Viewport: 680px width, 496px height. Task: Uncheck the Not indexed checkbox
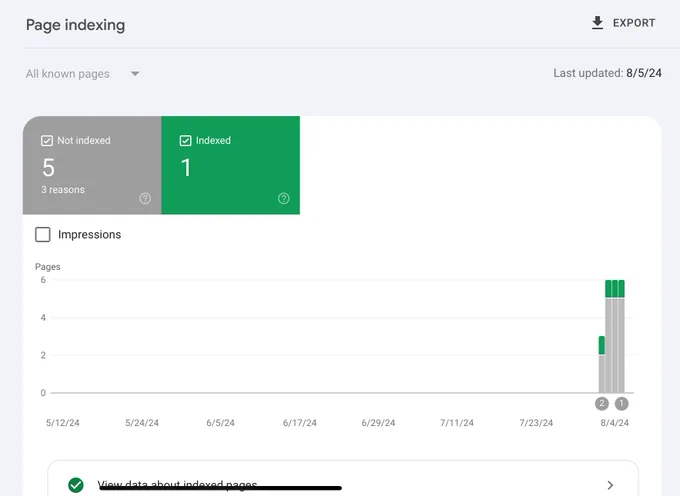point(47,140)
